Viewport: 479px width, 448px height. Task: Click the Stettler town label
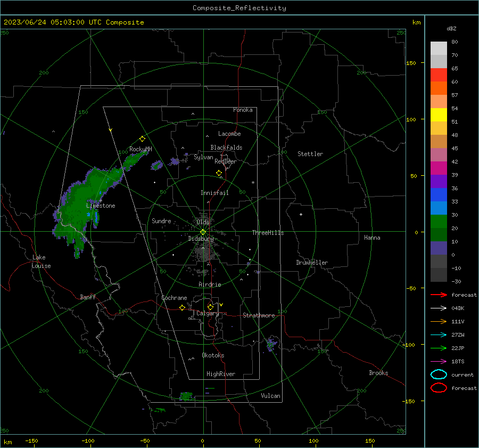point(310,154)
